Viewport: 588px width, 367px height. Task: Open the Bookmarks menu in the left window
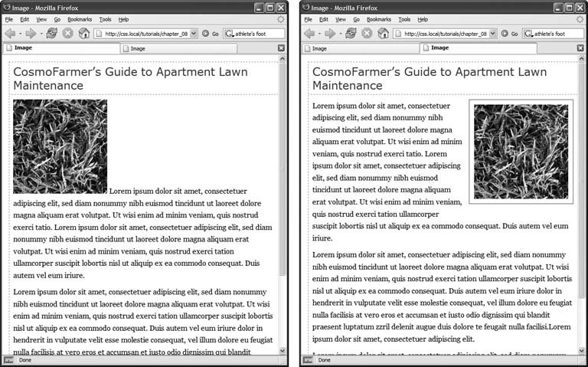pos(79,19)
